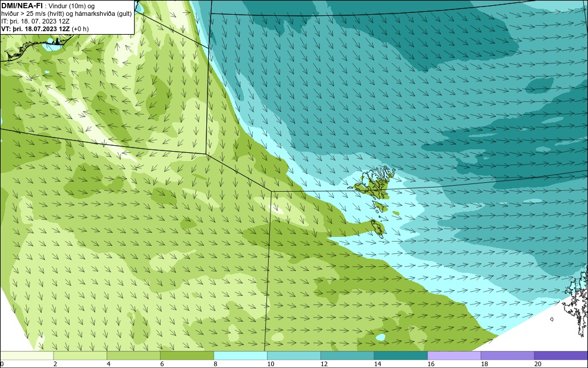Click the 18–20 m/s purple legend swatch
Screen dimensions: 588x368
click(x=508, y=355)
